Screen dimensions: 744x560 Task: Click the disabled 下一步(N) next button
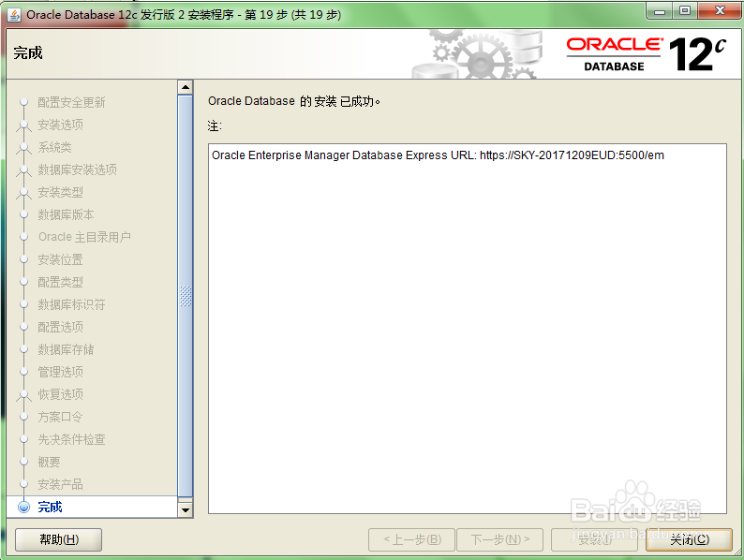tap(500, 539)
